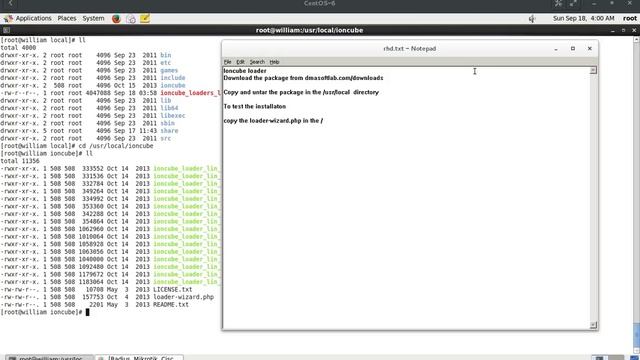Maximize the rhd.txt Notepad window
The image size is (640, 360).
573,49
